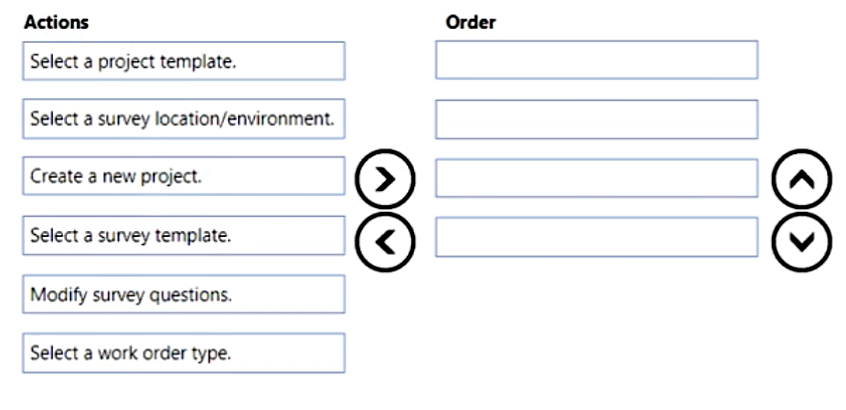Select the 'Select a project template.' action
Screen dimensions: 846x410
[x=183, y=61]
